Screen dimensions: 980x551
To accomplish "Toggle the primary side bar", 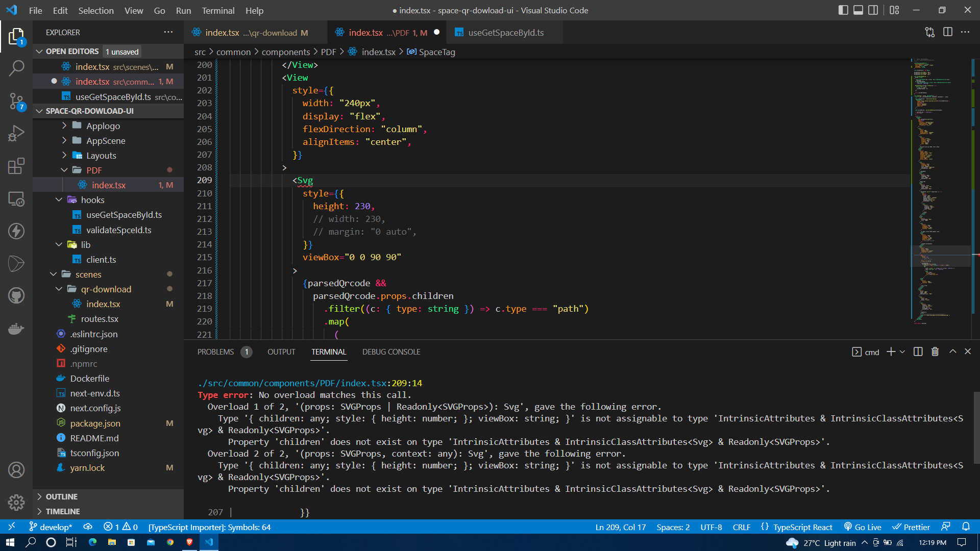I will pyautogui.click(x=843, y=10).
